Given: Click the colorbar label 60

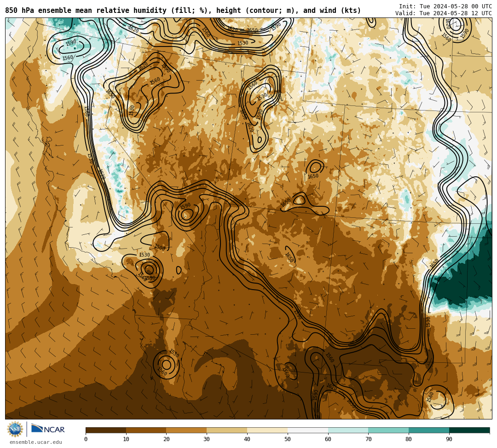Looking at the screenshot, I should (328, 439).
